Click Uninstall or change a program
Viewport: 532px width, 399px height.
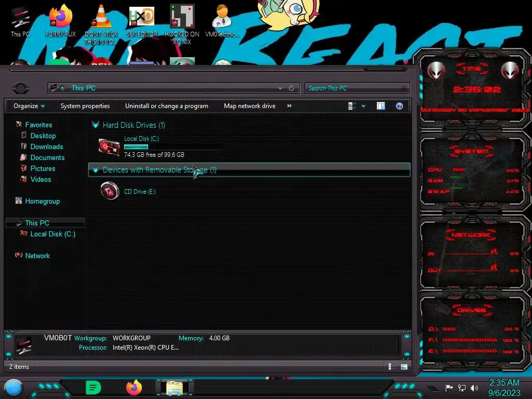pyautogui.click(x=167, y=106)
